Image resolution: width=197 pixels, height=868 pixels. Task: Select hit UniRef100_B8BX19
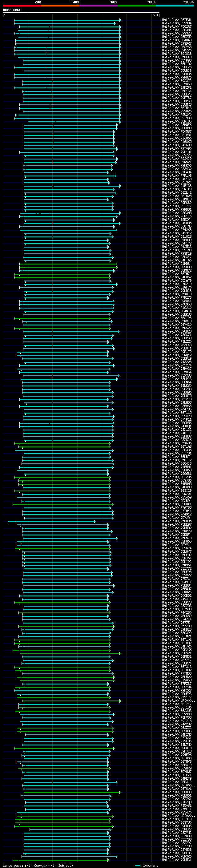click(x=177, y=765)
